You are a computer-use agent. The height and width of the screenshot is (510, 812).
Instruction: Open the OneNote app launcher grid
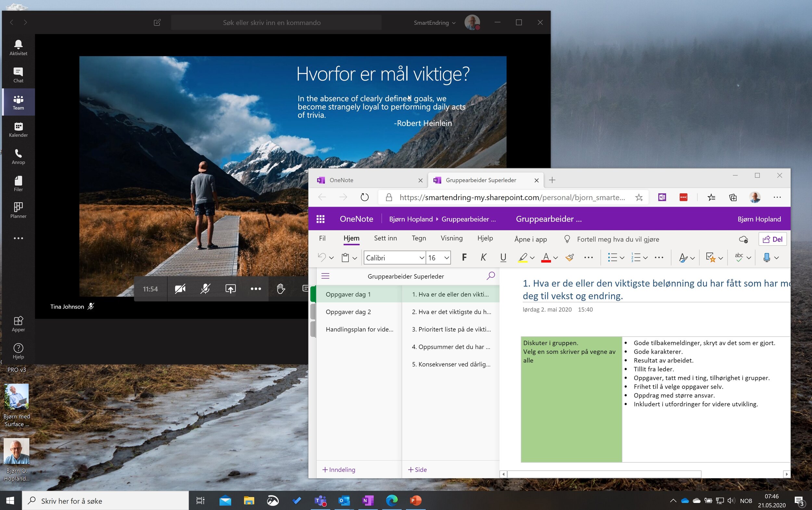320,219
